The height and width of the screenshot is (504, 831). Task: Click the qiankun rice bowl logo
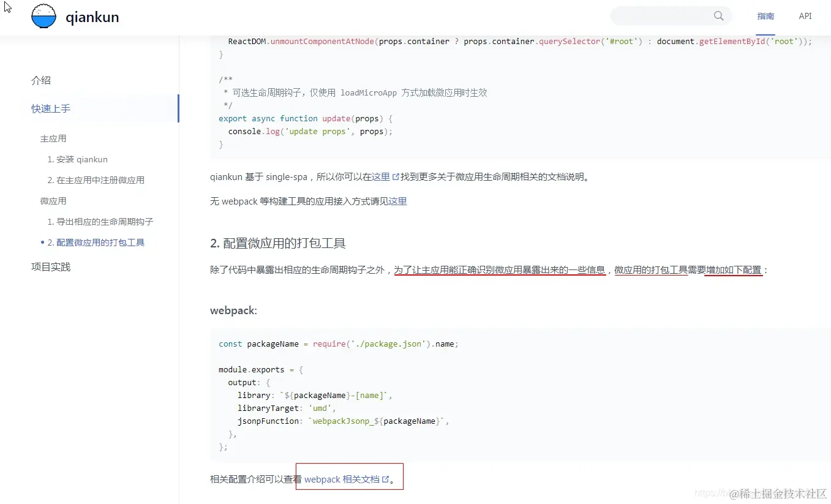[43, 16]
